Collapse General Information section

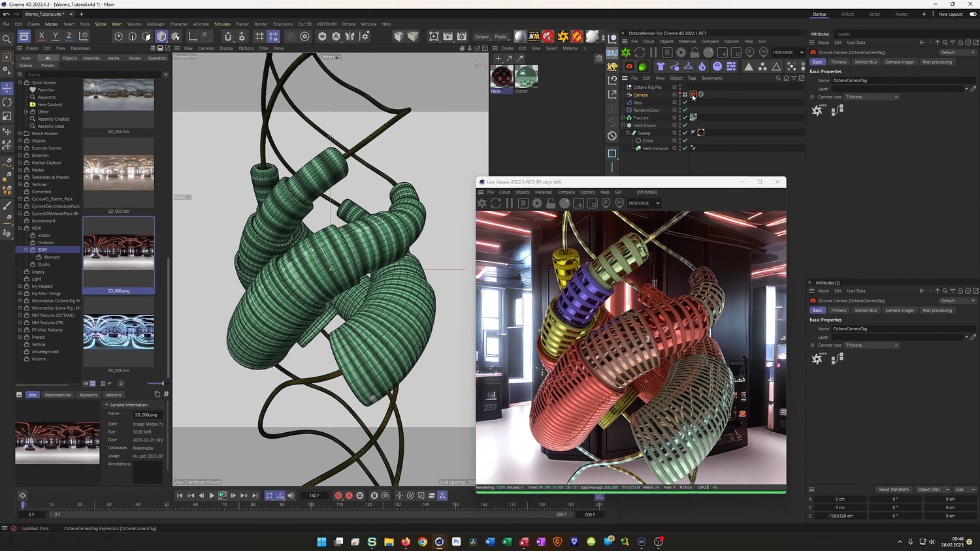coord(106,405)
